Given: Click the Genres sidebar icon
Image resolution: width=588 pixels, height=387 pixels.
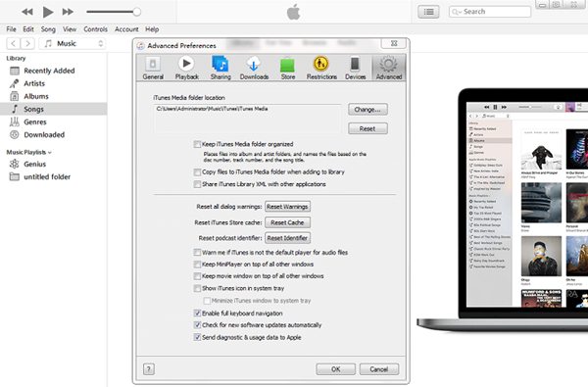Looking at the screenshot, I should (x=15, y=121).
